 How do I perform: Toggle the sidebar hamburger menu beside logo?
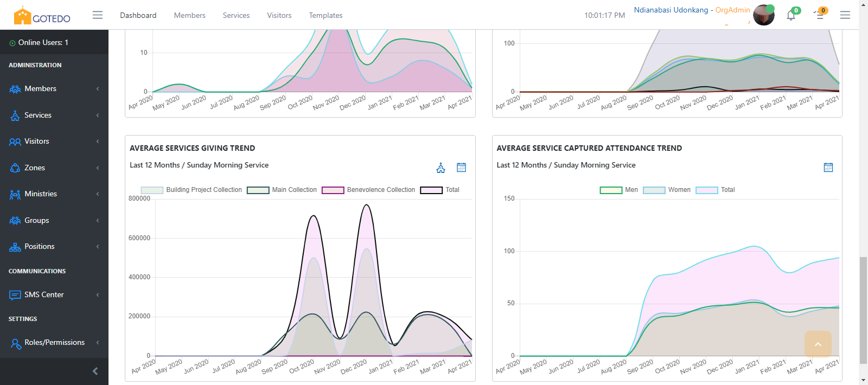pos(98,15)
